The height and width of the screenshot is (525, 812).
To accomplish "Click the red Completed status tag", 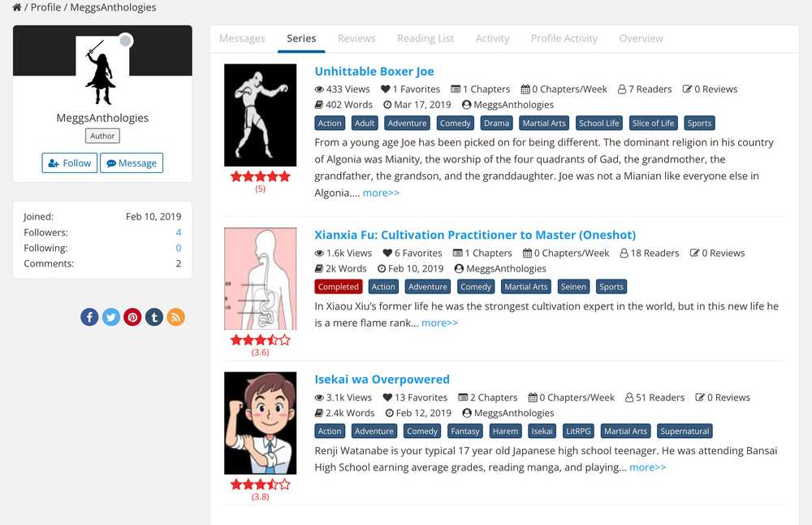I will [x=339, y=287].
